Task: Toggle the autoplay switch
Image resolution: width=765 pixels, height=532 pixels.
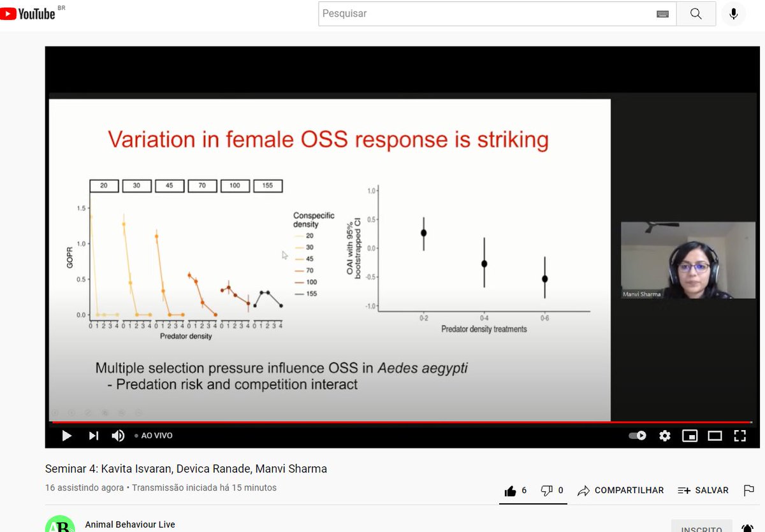Action: tap(637, 436)
